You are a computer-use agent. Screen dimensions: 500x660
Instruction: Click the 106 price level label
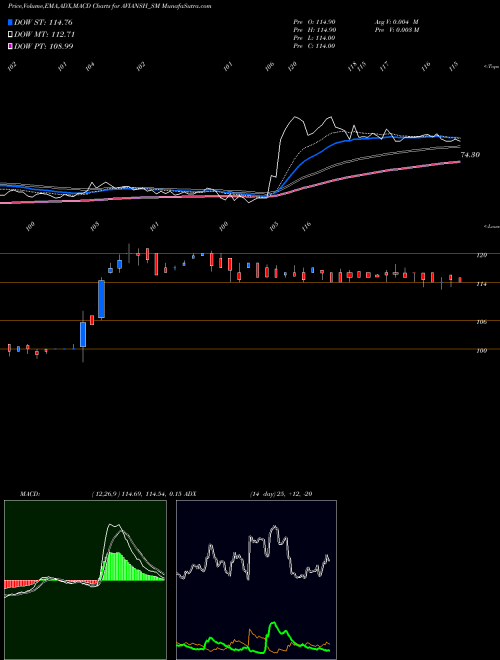pos(482,322)
